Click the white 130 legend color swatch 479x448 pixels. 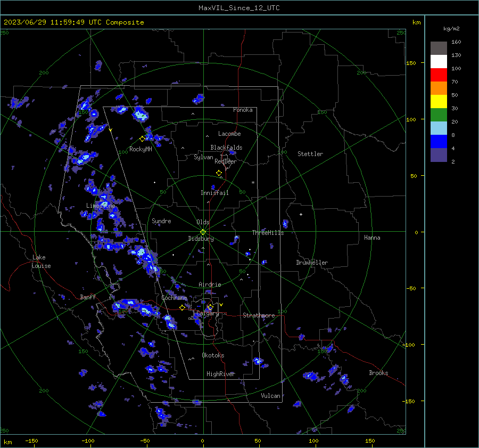(x=439, y=62)
